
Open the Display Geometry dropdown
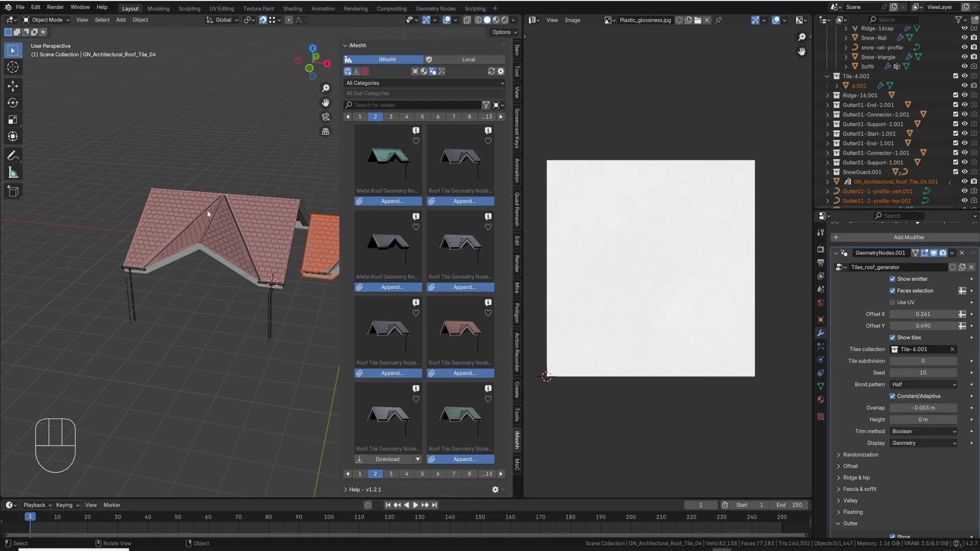coord(923,443)
